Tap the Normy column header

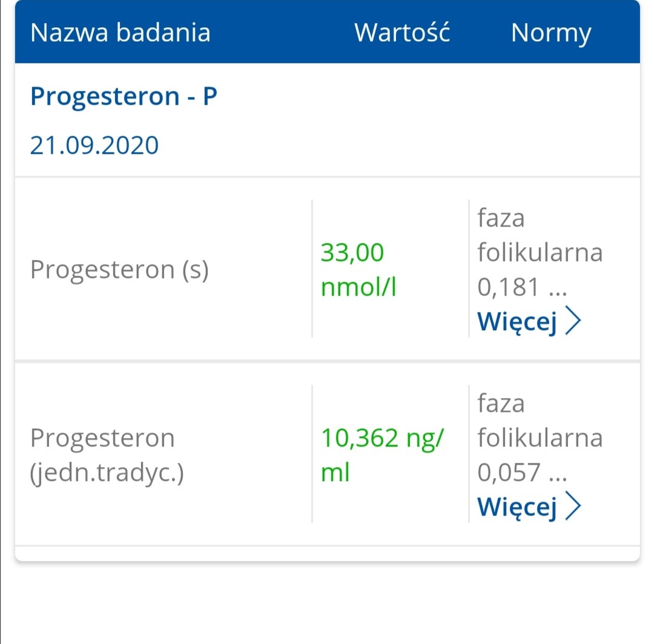pos(550,33)
